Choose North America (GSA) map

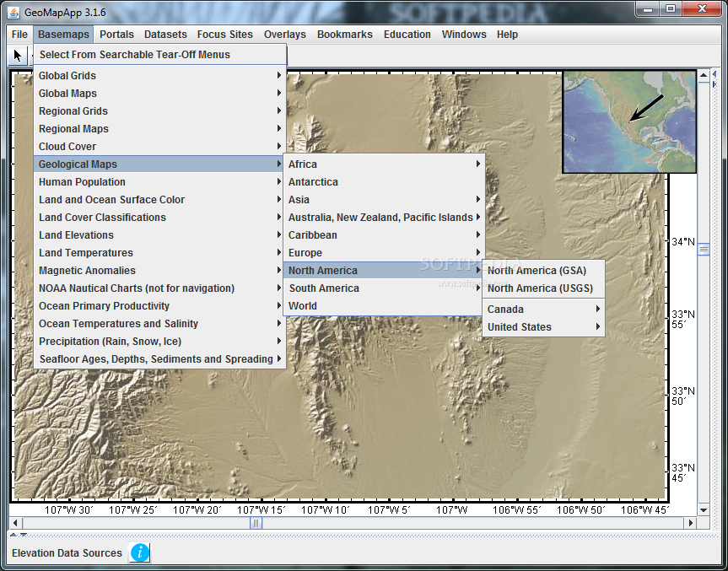(543, 270)
